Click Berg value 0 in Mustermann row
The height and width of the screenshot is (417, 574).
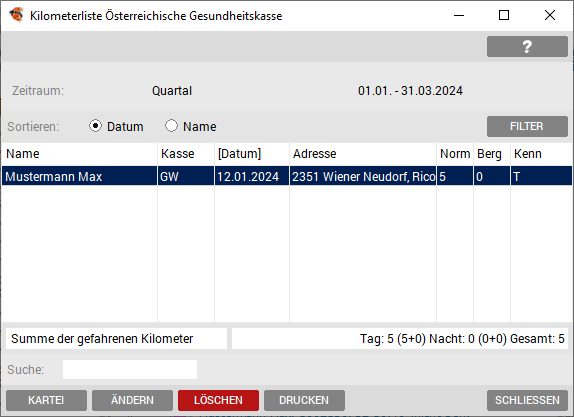point(492,176)
